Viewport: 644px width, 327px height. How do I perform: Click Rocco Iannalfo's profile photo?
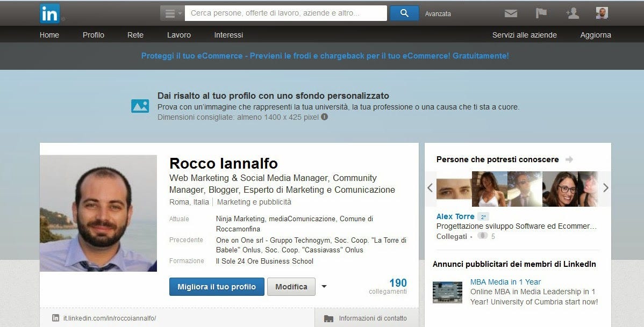[x=98, y=213]
